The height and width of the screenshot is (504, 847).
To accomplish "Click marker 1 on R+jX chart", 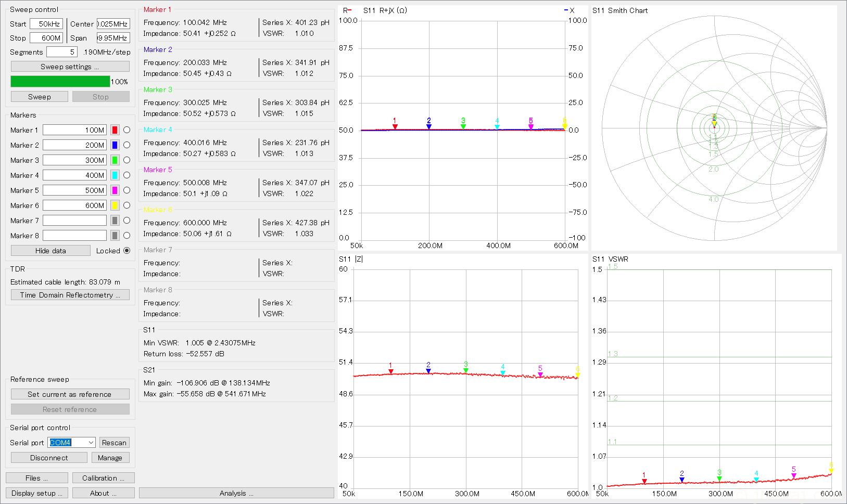I will [x=395, y=126].
